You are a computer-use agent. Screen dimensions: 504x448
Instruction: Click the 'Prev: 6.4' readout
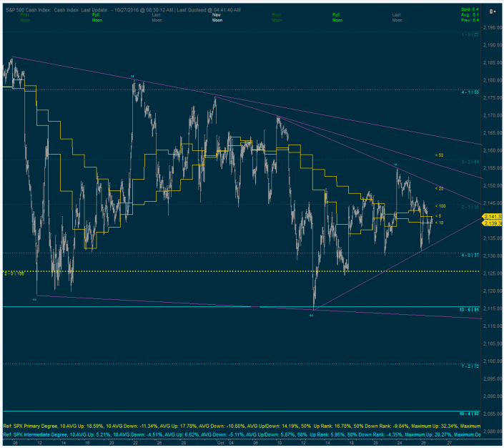470,20
